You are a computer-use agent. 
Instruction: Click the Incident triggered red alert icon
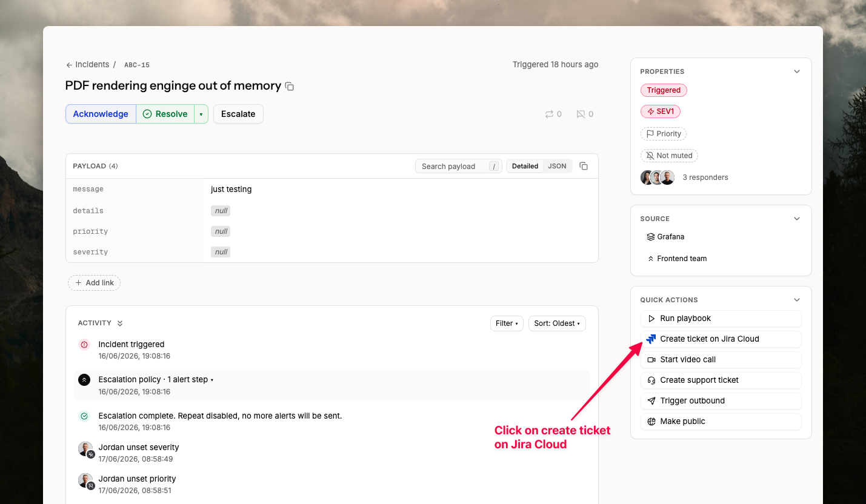pyautogui.click(x=84, y=344)
